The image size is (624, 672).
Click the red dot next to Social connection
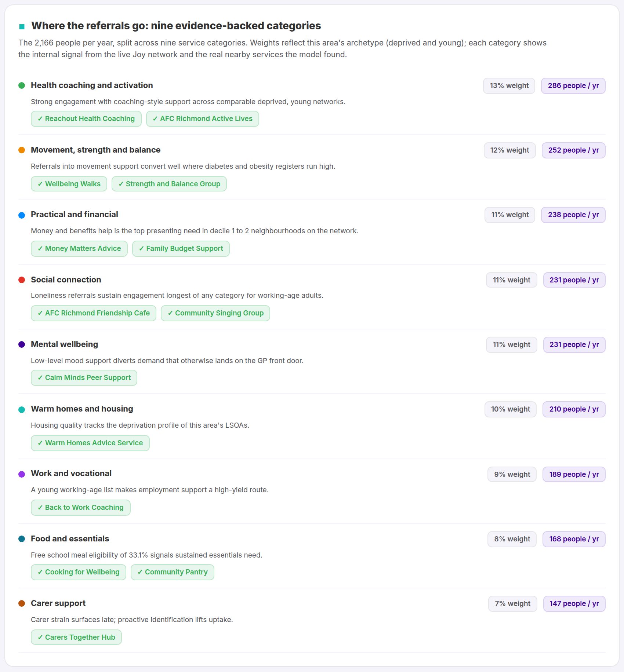click(22, 280)
